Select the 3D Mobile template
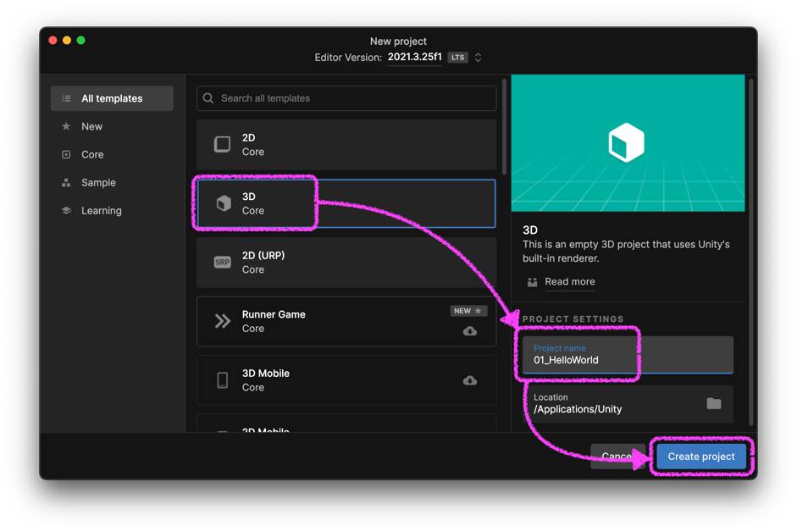Viewport: 797px width, 532px height. click(x=346, y=380)
